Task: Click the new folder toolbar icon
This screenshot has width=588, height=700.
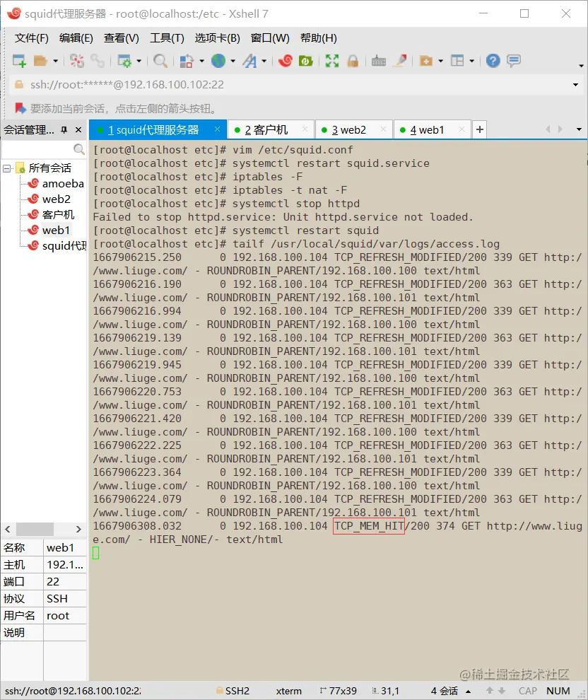Action: coord(426,61)
